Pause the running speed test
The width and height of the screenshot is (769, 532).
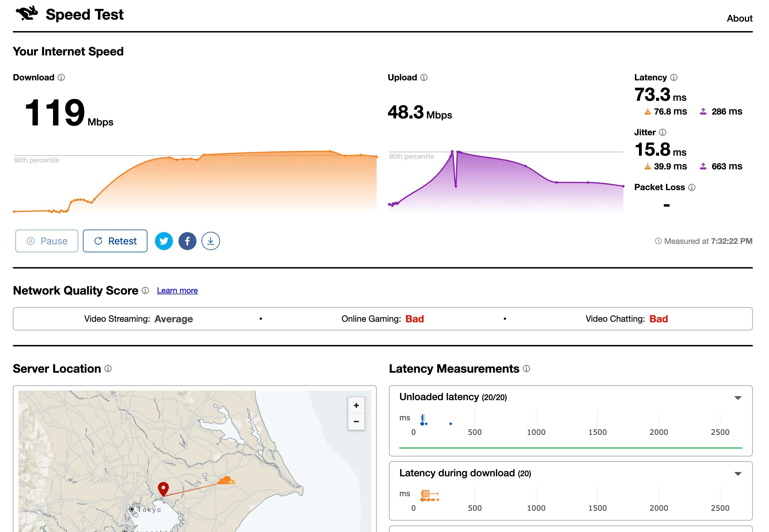click(47, 241)
